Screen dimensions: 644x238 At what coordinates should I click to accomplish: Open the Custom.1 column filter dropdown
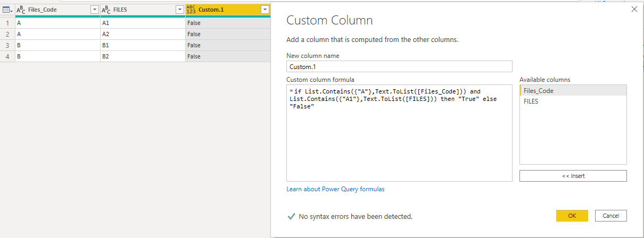click(x=265, y=10)
